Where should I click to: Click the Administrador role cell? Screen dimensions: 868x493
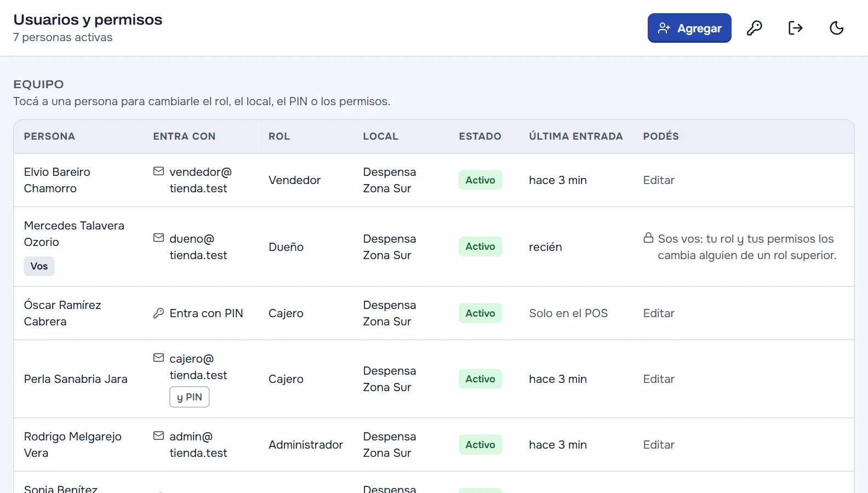(x=306, y=445)
